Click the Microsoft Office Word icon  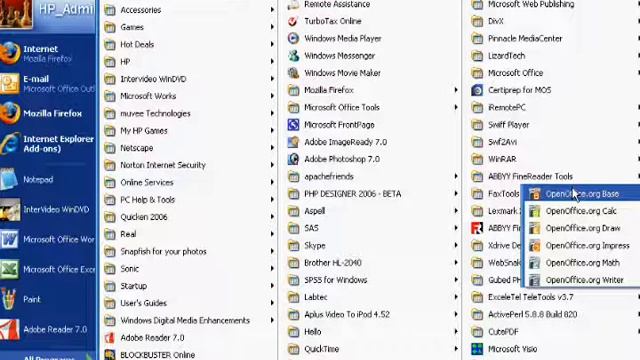(x=9, y=239)
